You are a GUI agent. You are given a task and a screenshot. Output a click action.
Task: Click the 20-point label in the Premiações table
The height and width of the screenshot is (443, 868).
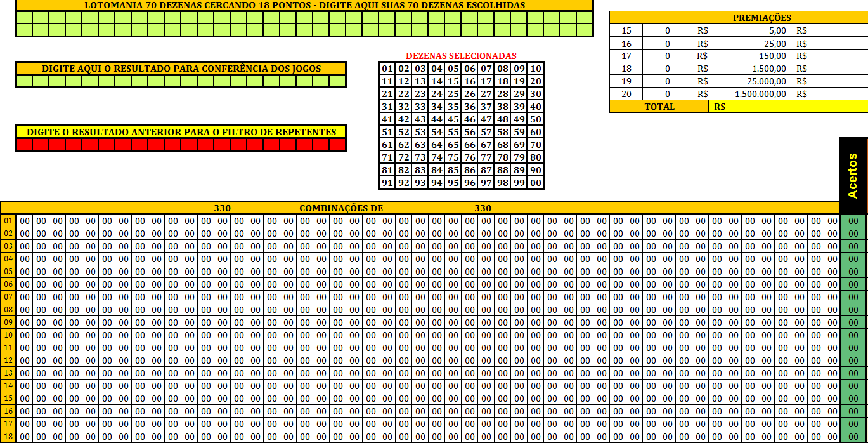(x=626, y=94)
